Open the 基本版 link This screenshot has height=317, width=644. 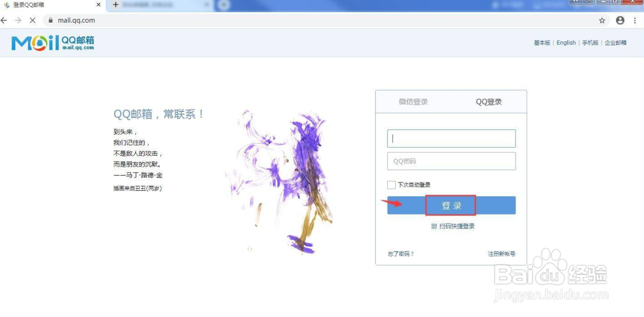pyautogui.click(x=542, y=43)
